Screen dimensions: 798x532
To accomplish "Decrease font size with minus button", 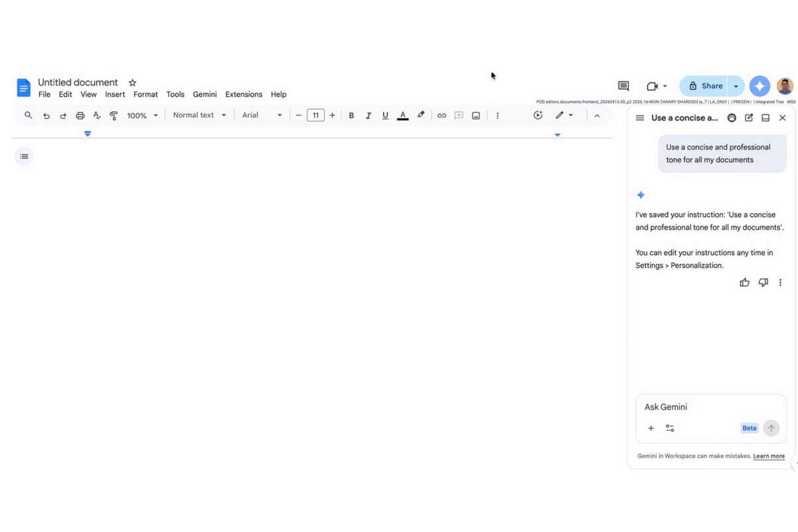I will [x=299, y=115].
